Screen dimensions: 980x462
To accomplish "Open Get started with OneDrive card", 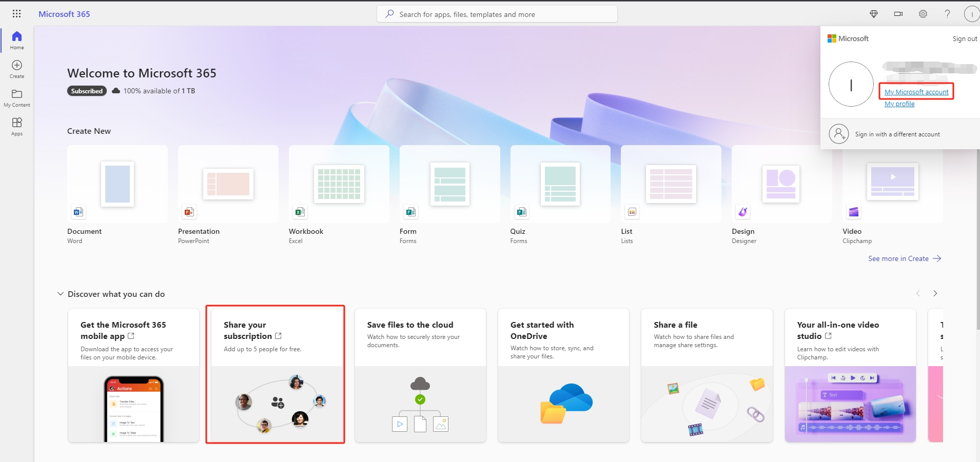I will pyautogui.click(x=563, y=375).
